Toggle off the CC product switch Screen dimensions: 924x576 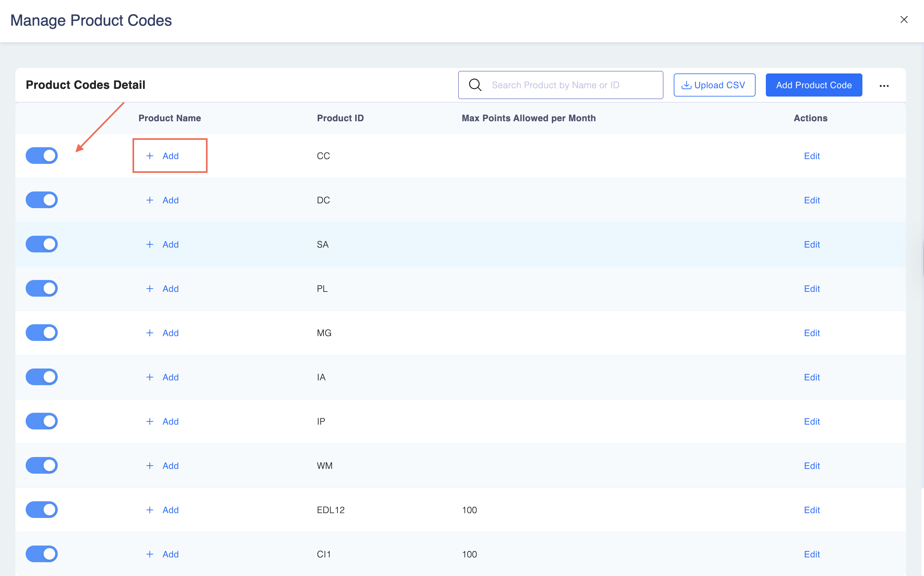click(x=41, y=156)
